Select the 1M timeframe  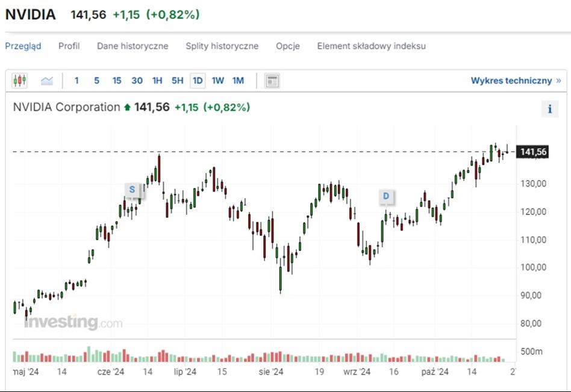(238, 81)
